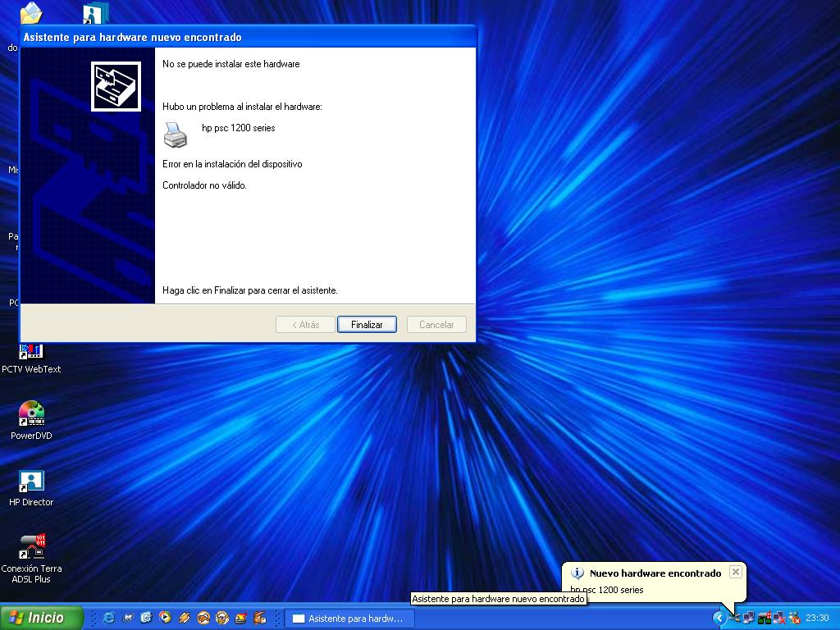Select Conexión Terra ADSL Plus shortcut
The height and width of the screenshot is (630, 840).
[31, 559]
